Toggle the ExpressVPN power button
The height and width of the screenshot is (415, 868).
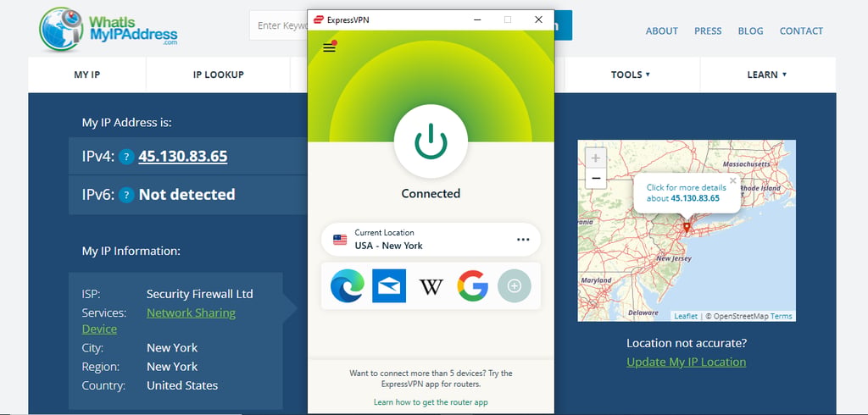click(431, 141)
